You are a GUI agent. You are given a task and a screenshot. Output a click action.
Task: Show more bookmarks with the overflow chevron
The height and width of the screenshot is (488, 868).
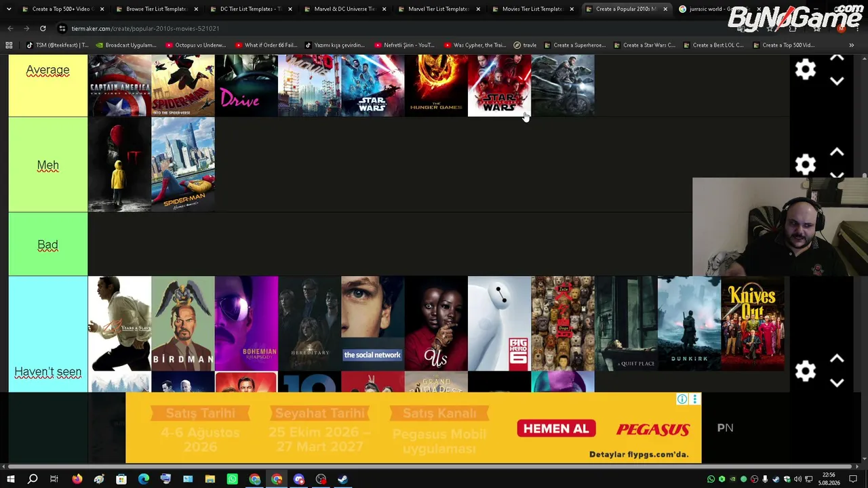tap(851, 45)
